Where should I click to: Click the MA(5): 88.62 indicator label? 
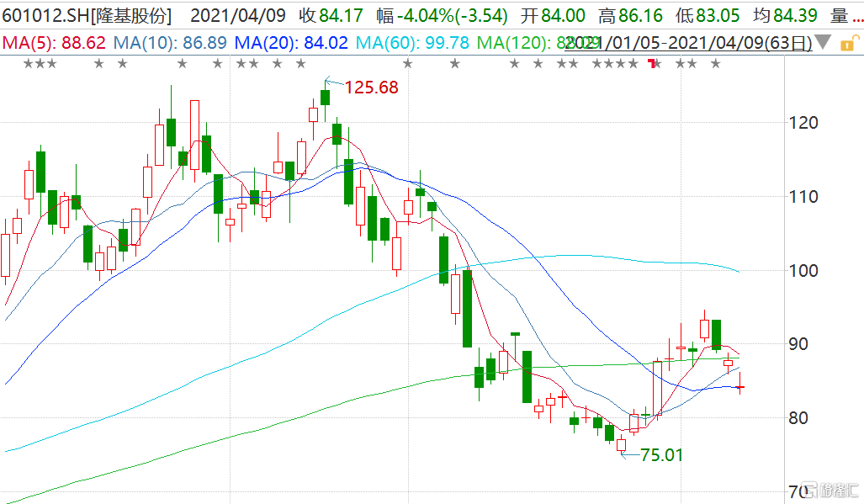54,42
